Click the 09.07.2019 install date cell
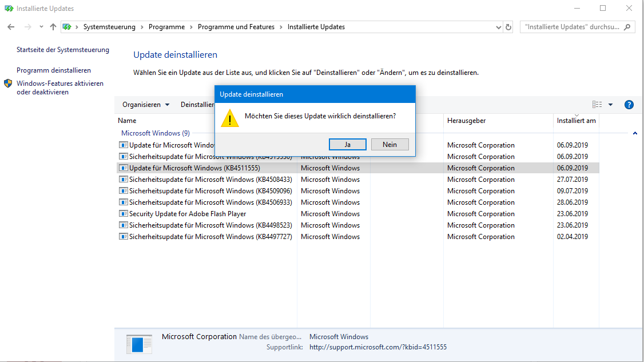 573,191
